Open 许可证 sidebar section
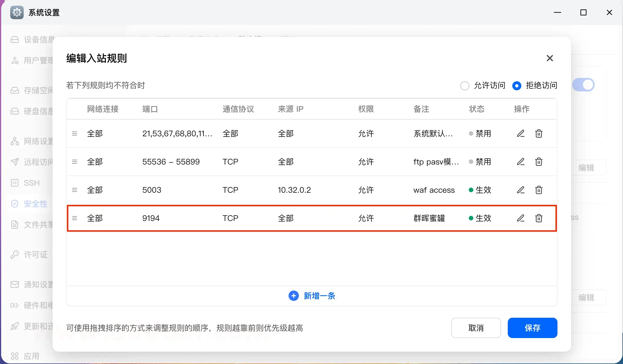The width and height of the screenshot is (623, 364). tap(35, 255)
